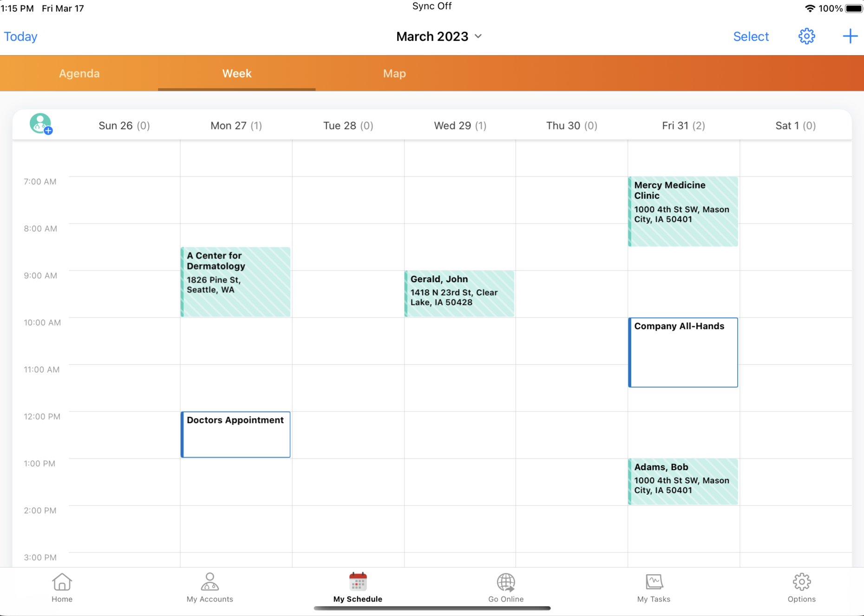Viewport: 864px width, 616px height.
Task: Enter Select mode
Action: pyautogui.click(x=751, y=36)
